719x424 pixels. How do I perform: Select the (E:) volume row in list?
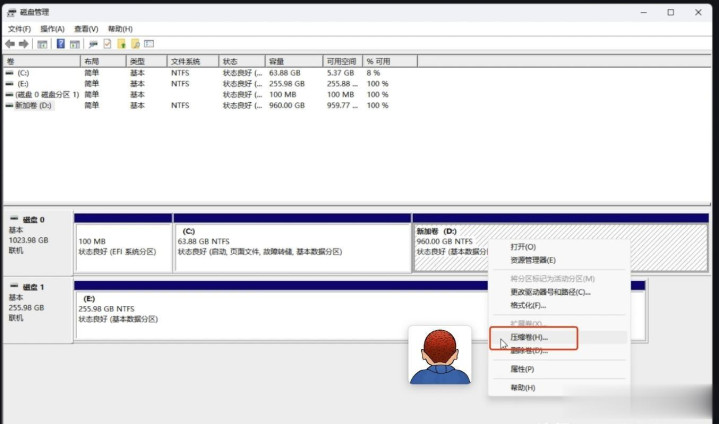point(25,84)
